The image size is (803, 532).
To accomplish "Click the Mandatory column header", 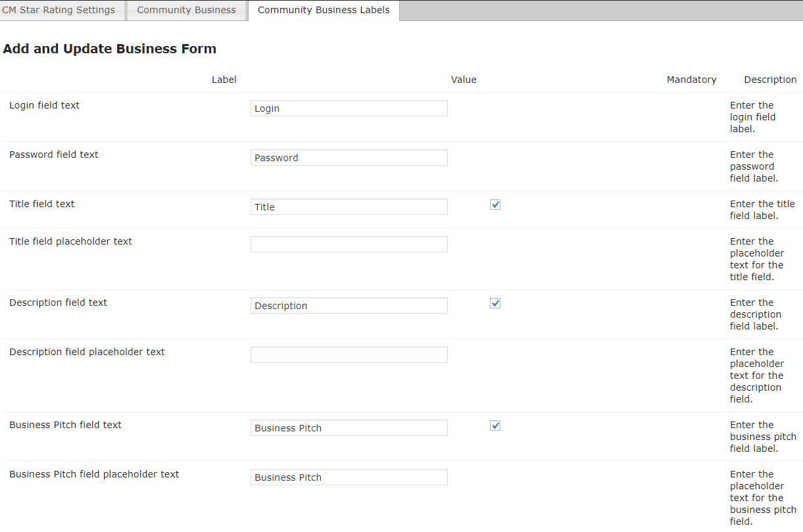I will click(x=691, y=80).
